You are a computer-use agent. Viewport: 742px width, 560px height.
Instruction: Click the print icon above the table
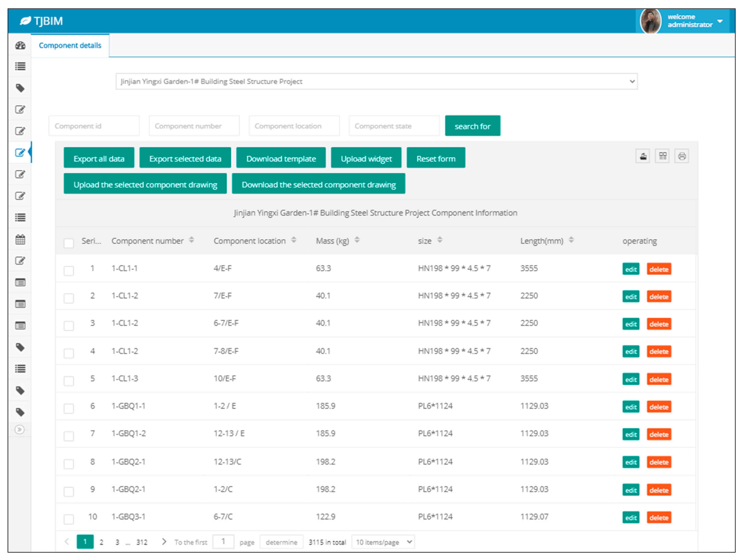coord(682,156)
